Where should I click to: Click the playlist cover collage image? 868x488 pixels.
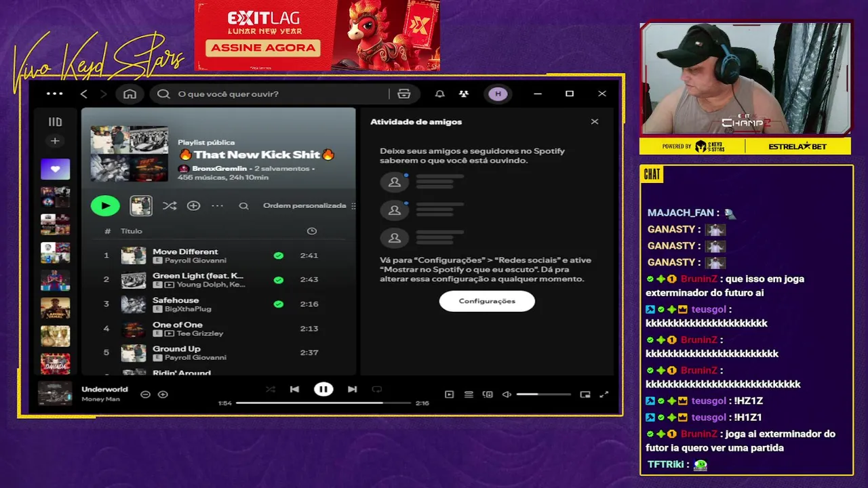point(130,153)
